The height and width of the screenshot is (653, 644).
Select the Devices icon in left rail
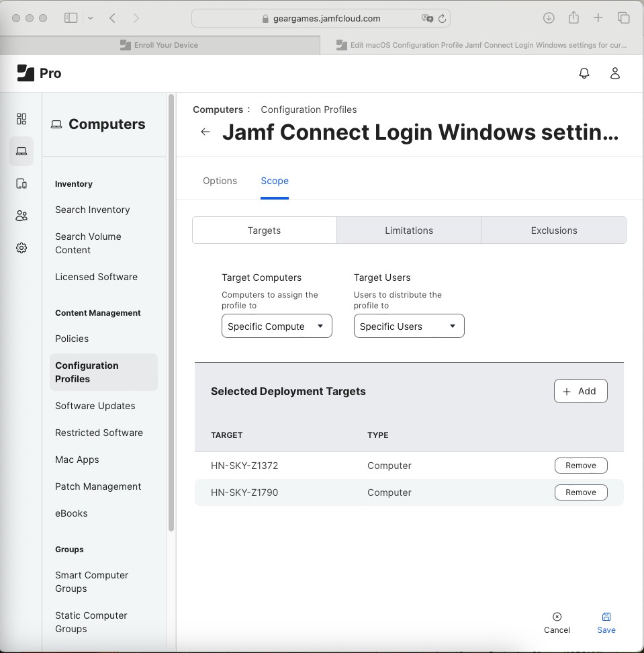click(21, 183)
